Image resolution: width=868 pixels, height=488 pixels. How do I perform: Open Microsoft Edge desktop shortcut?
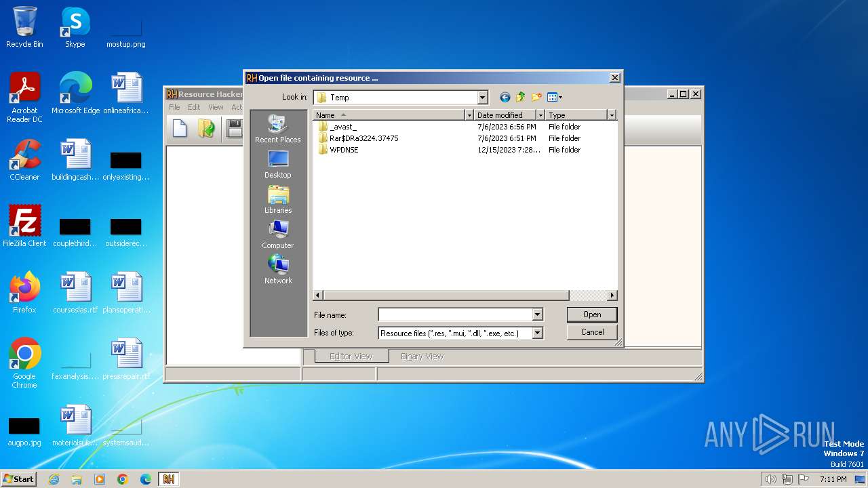(x=75, y=93)
